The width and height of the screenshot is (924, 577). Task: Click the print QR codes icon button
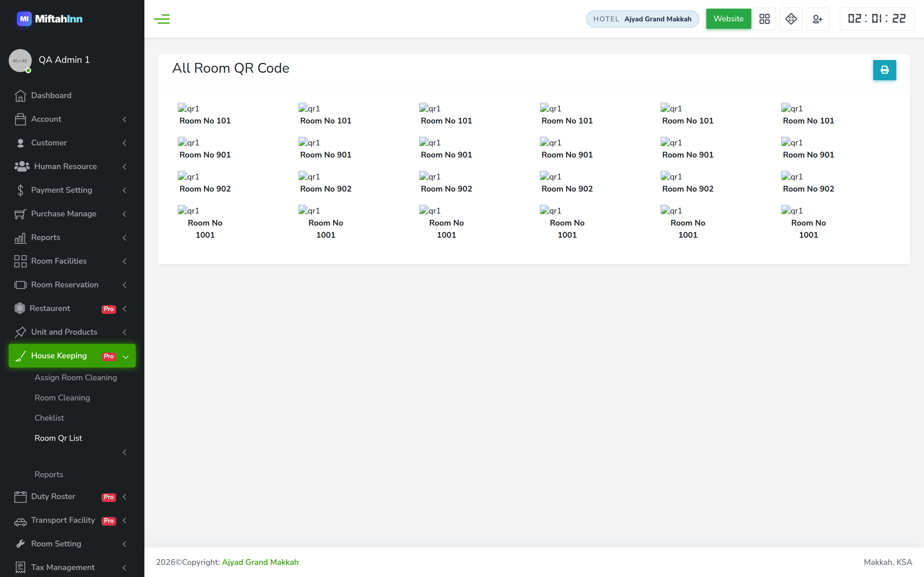884,70
